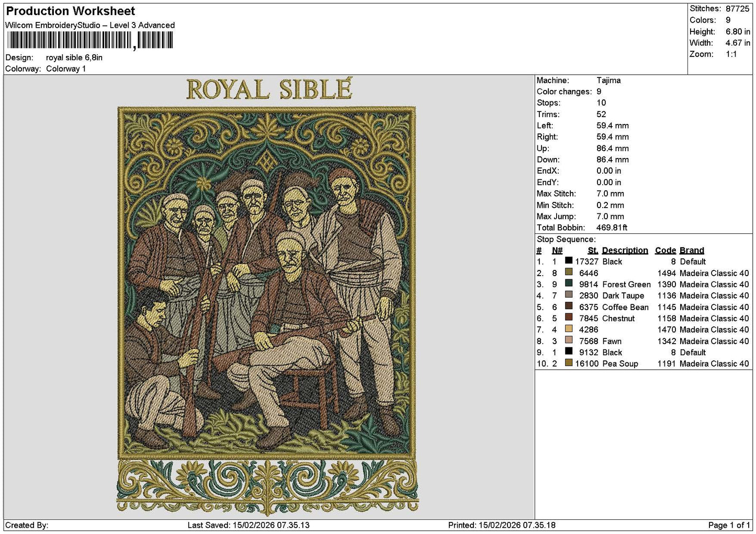
Task: Click the 'Color changes:' label
Action: tap(565, 92)
